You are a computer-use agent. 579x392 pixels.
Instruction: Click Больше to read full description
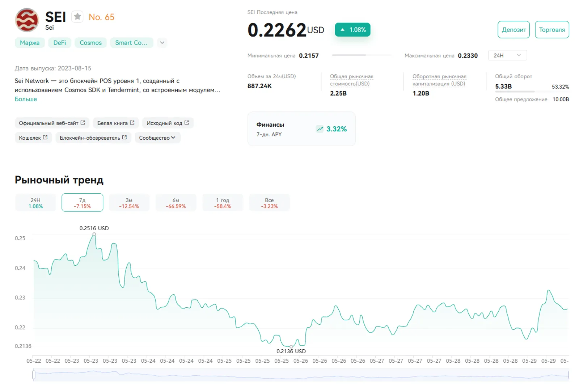pyautogui.click(x=26, y=99)
